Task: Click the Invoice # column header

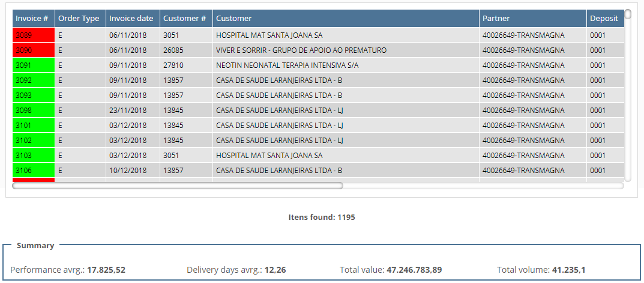Action: (32, 19)
